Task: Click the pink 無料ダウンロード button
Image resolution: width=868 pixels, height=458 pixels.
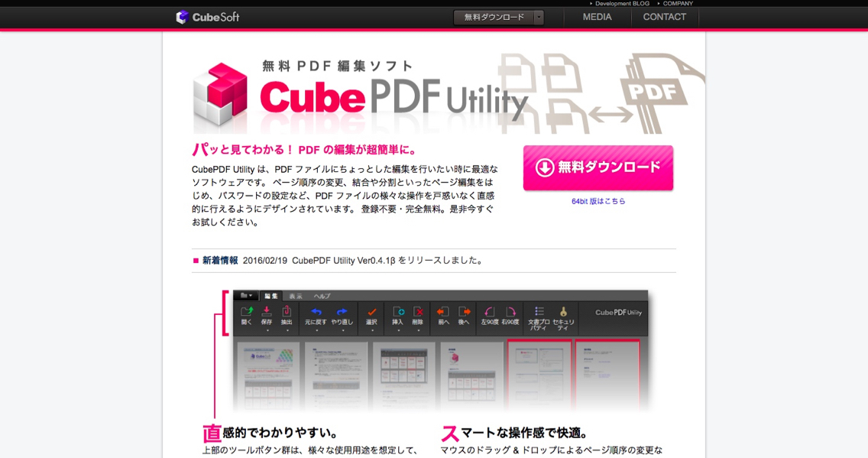Action: 598,167
